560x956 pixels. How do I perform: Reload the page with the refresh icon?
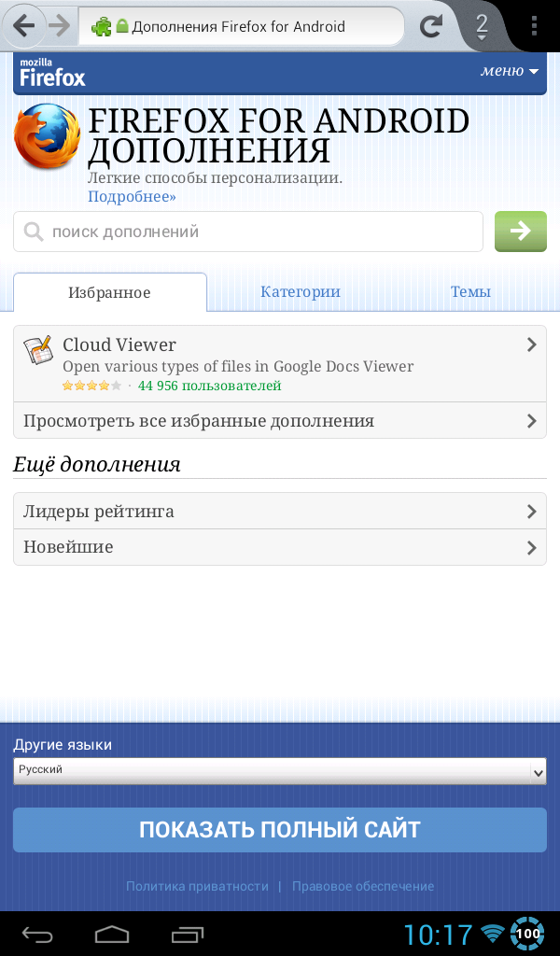pos(431,26)
